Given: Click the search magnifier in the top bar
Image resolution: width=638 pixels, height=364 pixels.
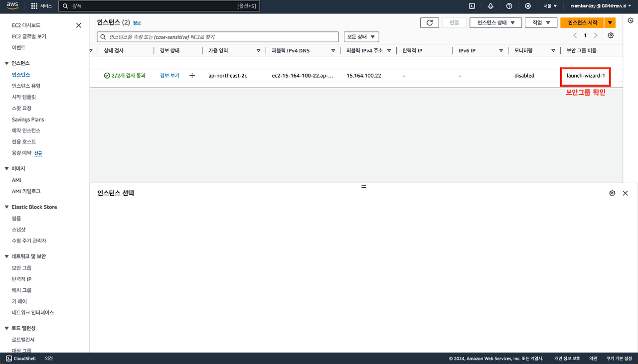Looking at the screenshot, I should pos(66,5).
